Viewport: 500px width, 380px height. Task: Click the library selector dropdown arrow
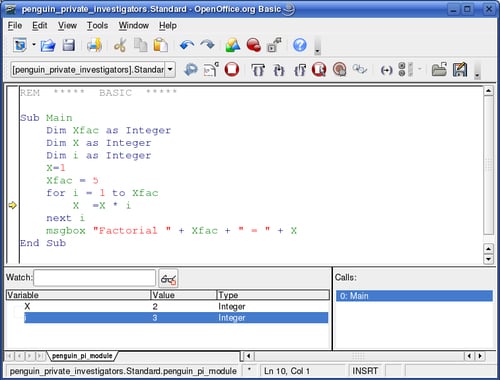(x=170, y=70)
